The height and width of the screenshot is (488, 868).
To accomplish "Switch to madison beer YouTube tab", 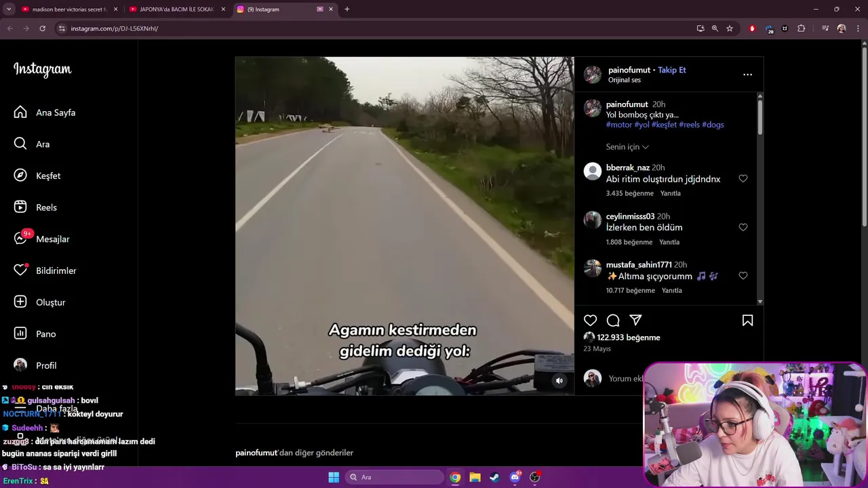I will click(70, 9).
